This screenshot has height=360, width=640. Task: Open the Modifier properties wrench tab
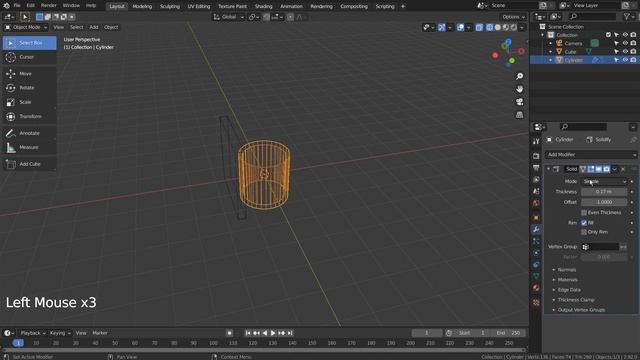pos(536,229)
